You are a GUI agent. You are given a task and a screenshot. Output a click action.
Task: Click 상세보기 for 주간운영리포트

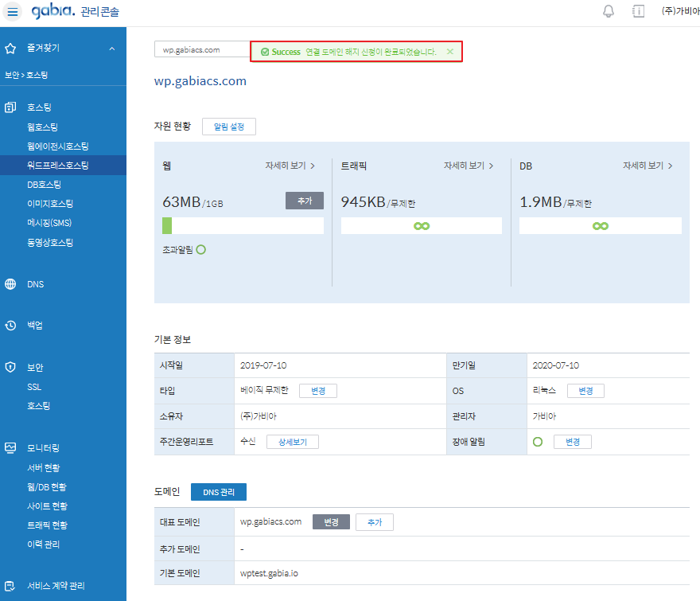(x=293, y=442)
